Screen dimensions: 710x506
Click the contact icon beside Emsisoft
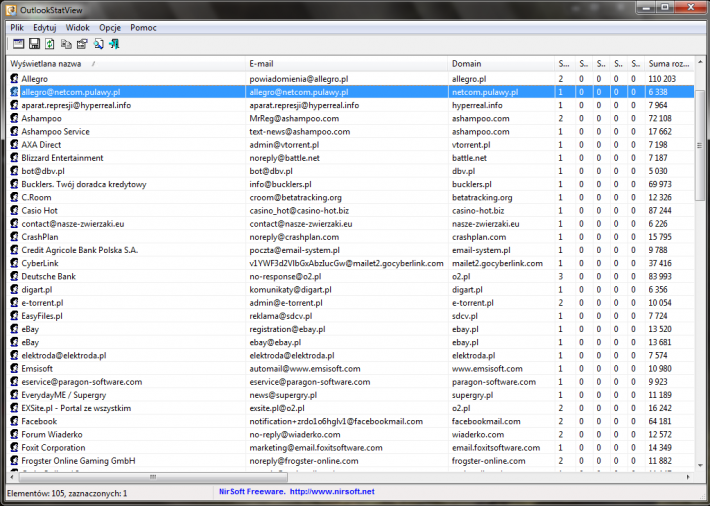(x=14, y=368)
